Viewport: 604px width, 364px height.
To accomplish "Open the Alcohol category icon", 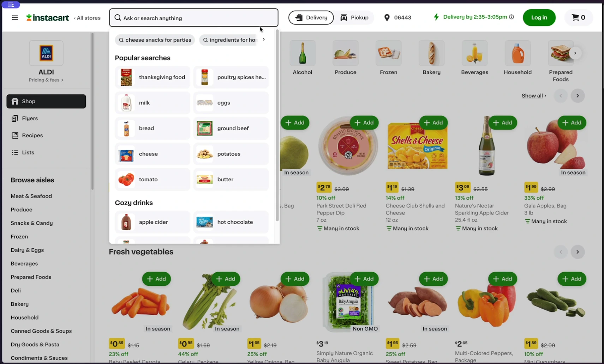I will (x=303, y=53).
